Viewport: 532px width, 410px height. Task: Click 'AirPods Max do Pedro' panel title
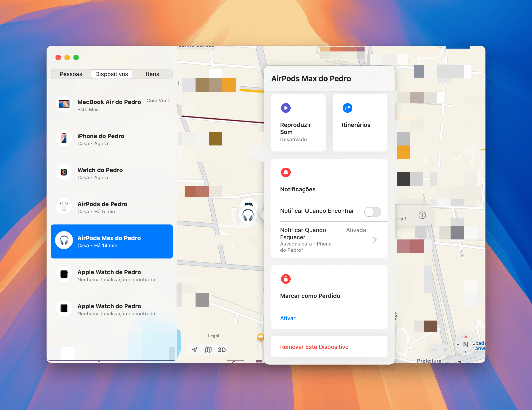click(x=311, y=79)
